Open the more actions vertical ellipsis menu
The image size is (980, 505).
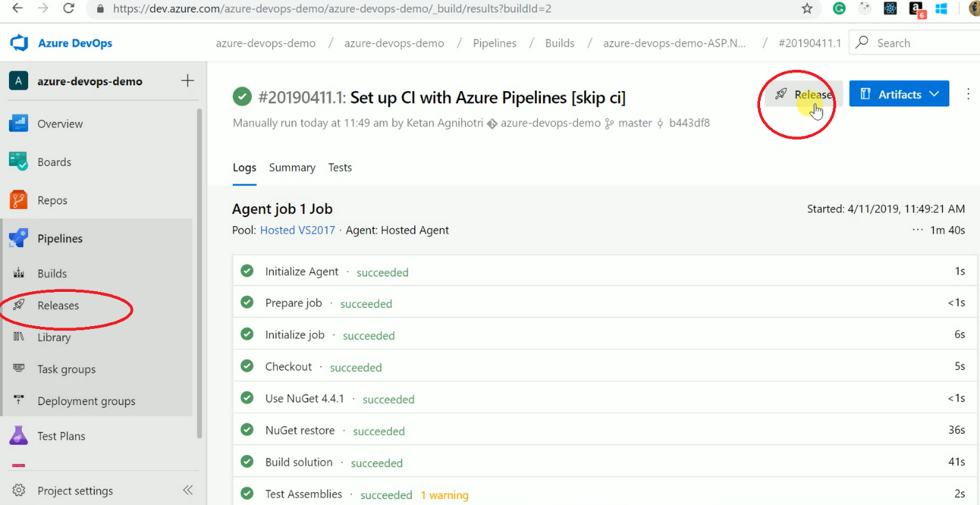point(968,95)
